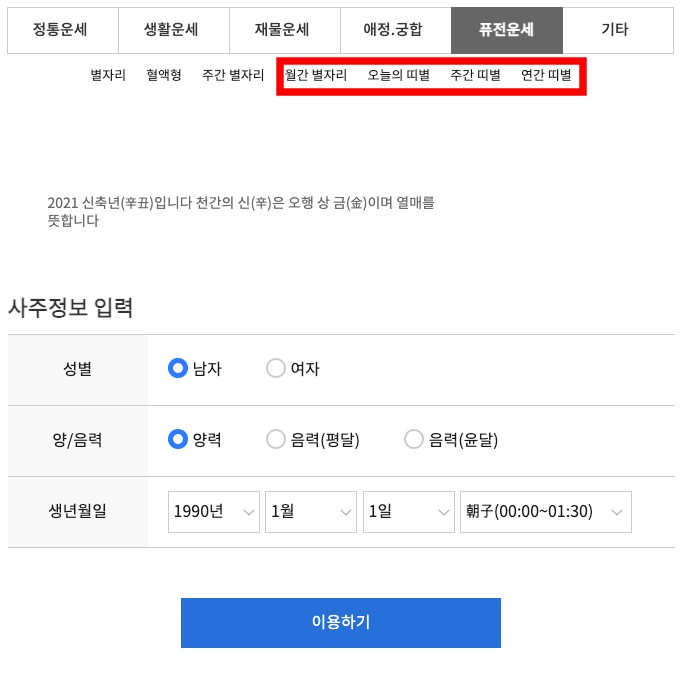Open the 월간 별자리 link
This screenshot has height=679, width=698.
pos(316,75)
